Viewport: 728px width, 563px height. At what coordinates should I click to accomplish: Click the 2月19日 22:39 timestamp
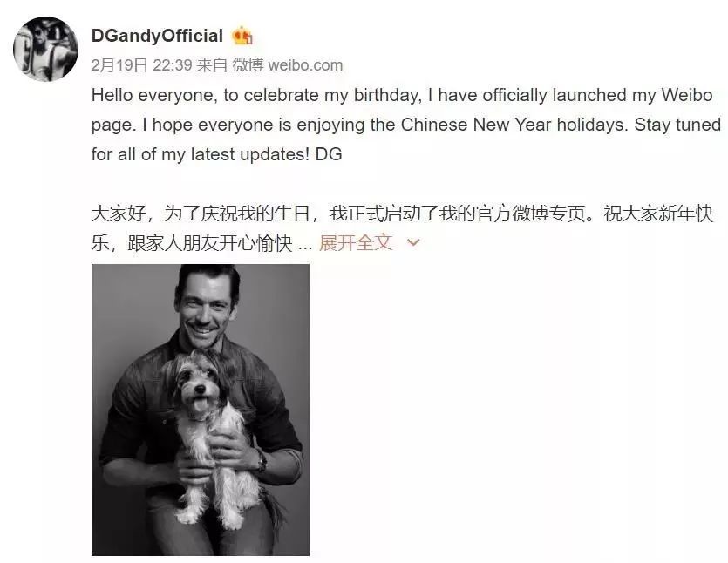(x=141, y=65)
